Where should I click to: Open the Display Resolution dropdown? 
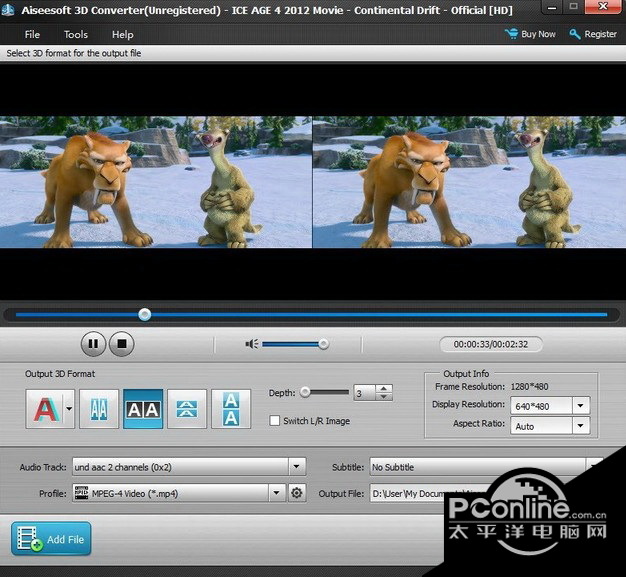tap(580, 406)
